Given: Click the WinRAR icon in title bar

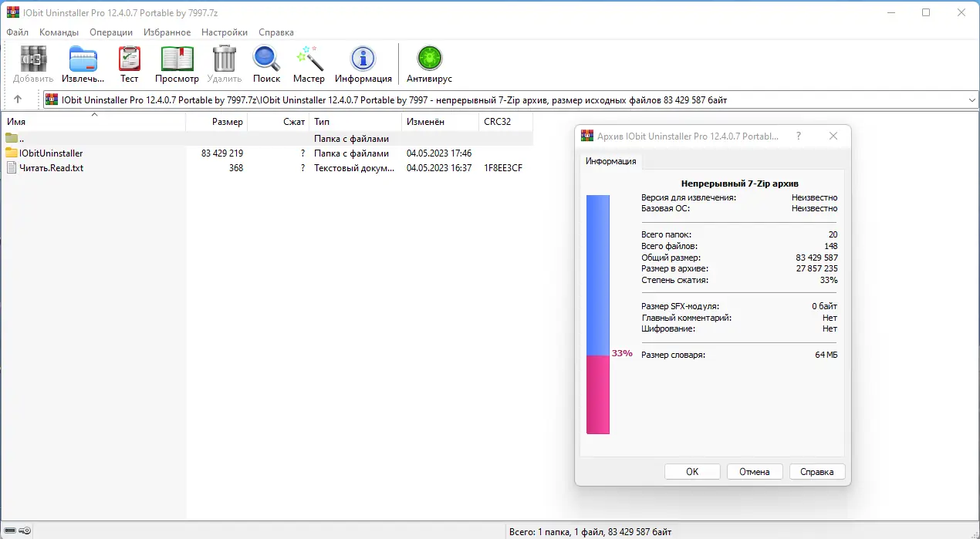Looking at the screenshot, I should tap(12, 12).
